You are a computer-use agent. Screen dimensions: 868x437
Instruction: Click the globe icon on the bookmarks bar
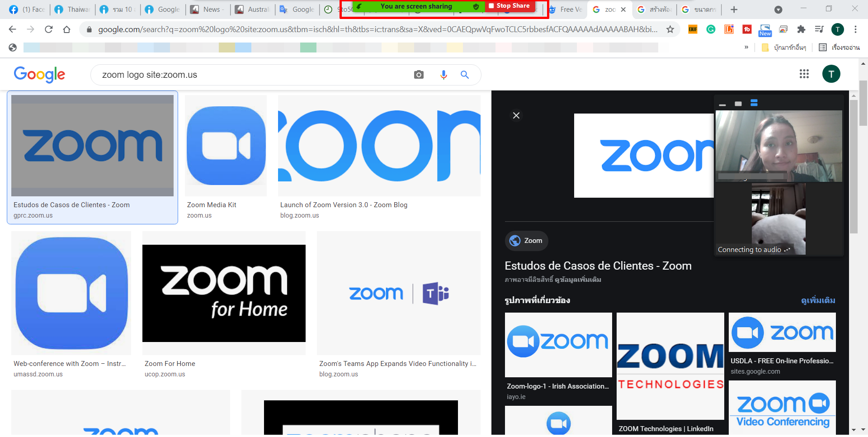[x=13, y=47]
